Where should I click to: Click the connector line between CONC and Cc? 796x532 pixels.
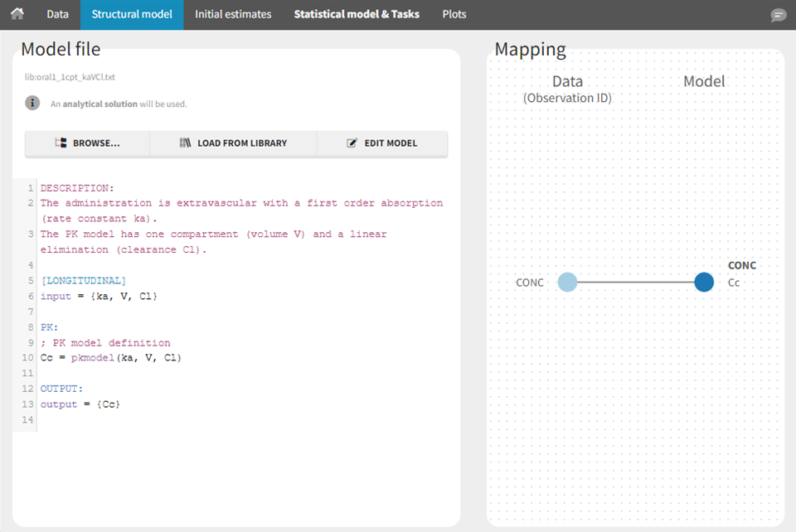tap(635, 283)
